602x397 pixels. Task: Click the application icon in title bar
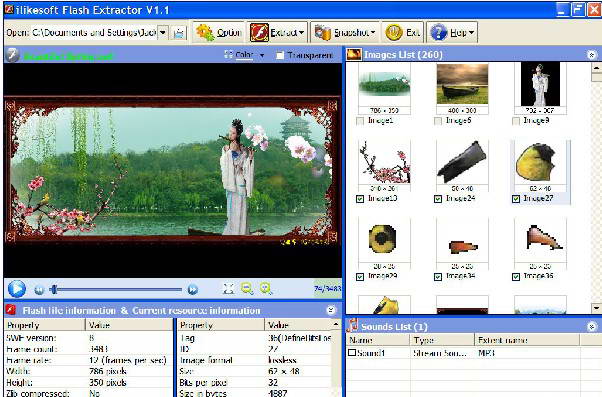click(x=9, y=10)
